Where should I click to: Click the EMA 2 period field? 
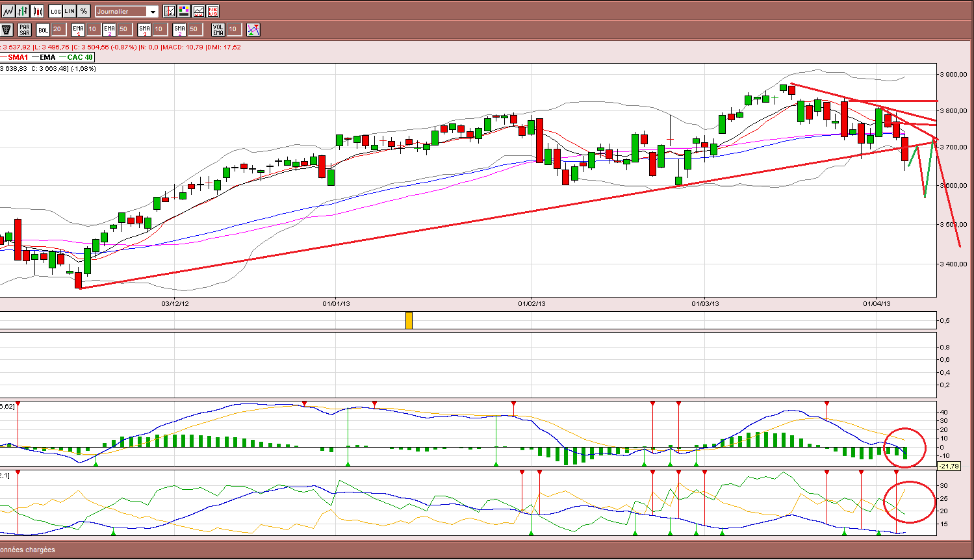[x=124, y=29]
